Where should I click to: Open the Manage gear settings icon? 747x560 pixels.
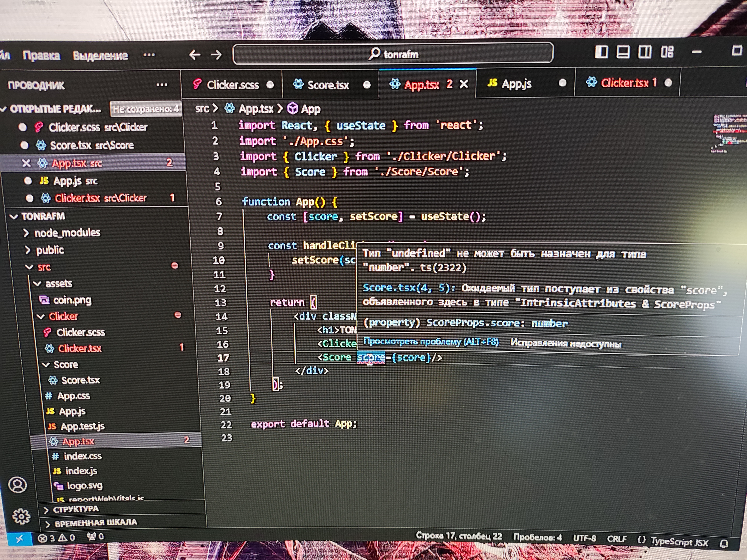(x=21, y=516)
